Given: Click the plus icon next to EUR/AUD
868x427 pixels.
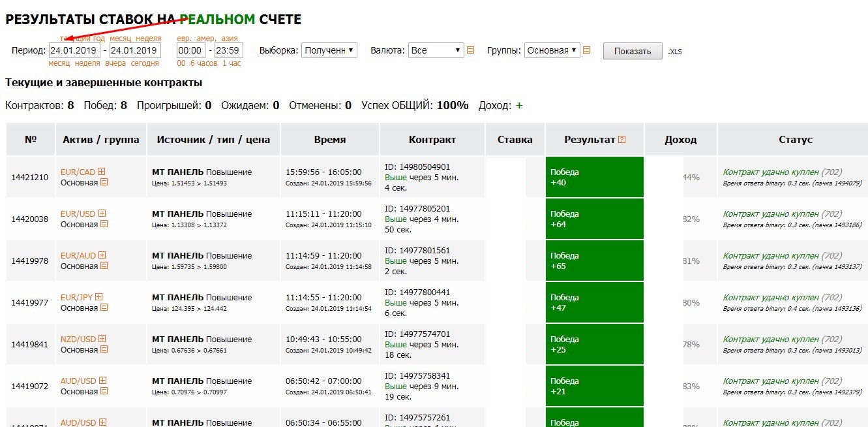Looking at the screenshot, I should tap(102, 255).
